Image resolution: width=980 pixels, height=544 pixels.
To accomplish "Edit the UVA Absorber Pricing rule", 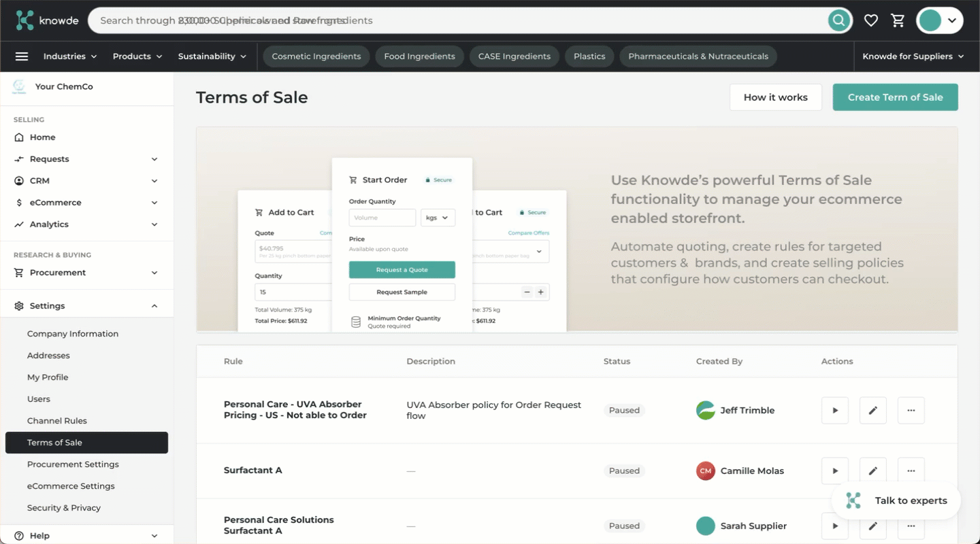I will (873, 411).
